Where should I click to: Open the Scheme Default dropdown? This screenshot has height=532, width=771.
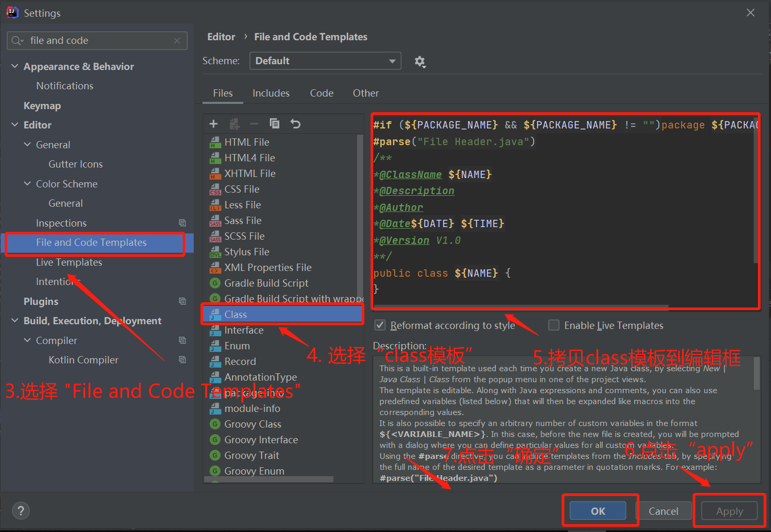coord(325,61)
